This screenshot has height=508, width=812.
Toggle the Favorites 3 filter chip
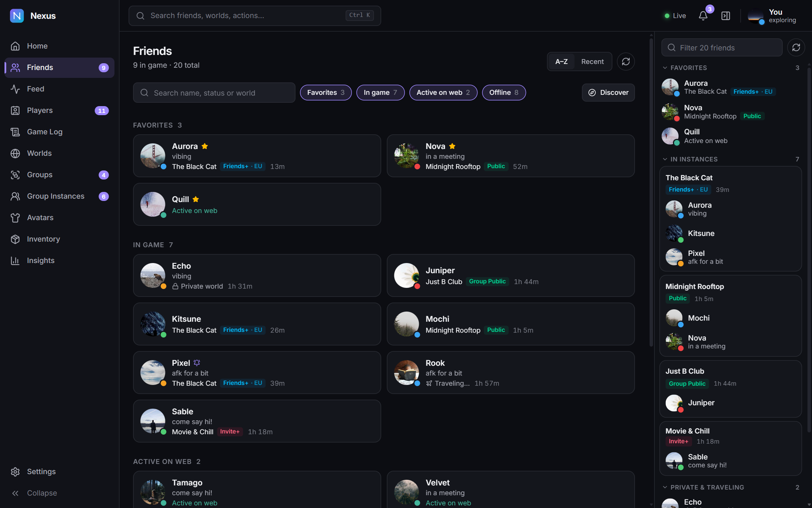coord(326,93)
